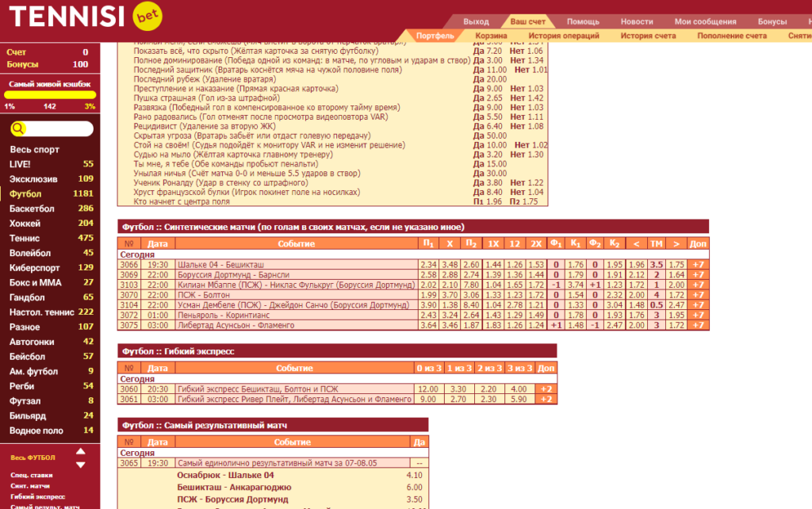Select Весь спорт in sidebar
Image resolution: width=812 pixels, height=509 pixels.
point(34,150)
